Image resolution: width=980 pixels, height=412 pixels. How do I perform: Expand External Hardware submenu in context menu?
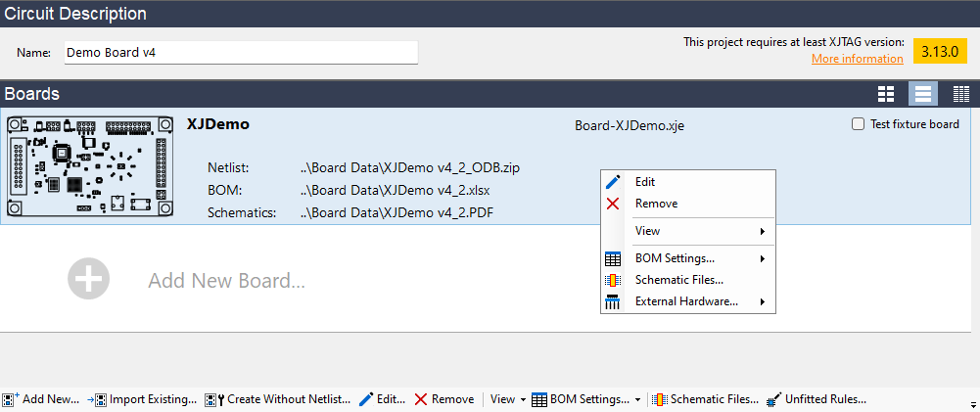click(687, 301)
